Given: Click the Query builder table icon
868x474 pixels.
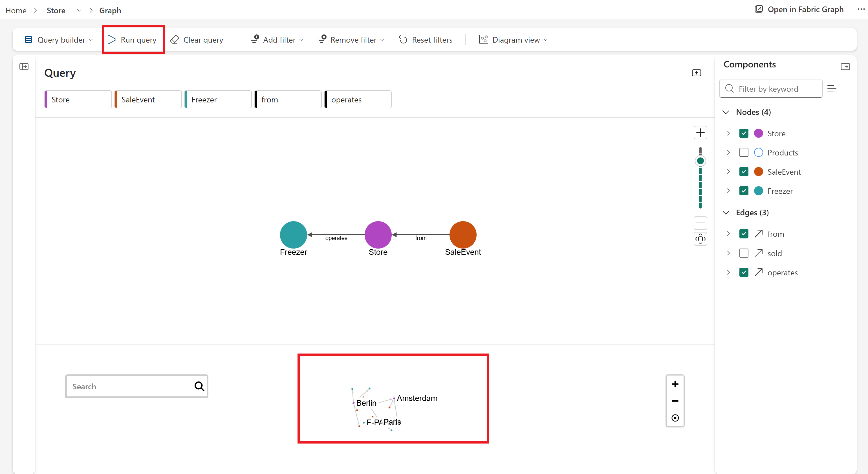Looking at the screenshot, I should tap(29, 40).
